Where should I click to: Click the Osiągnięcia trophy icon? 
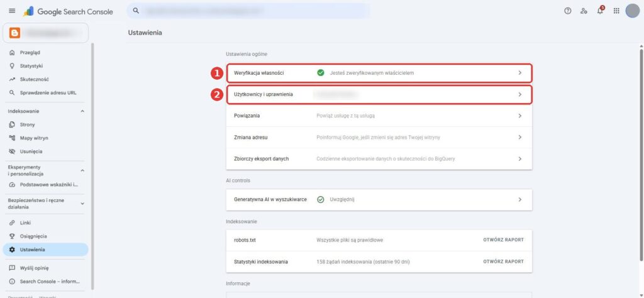point(12,236)
